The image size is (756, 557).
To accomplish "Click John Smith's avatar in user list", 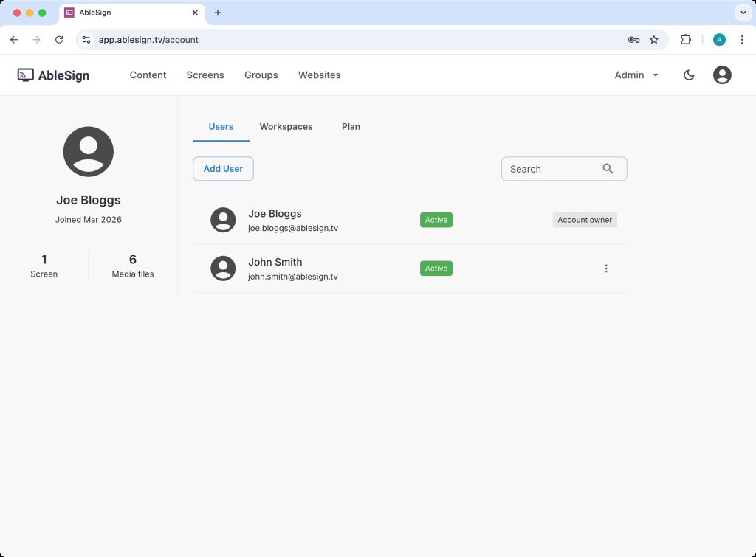I will point(223,269).
